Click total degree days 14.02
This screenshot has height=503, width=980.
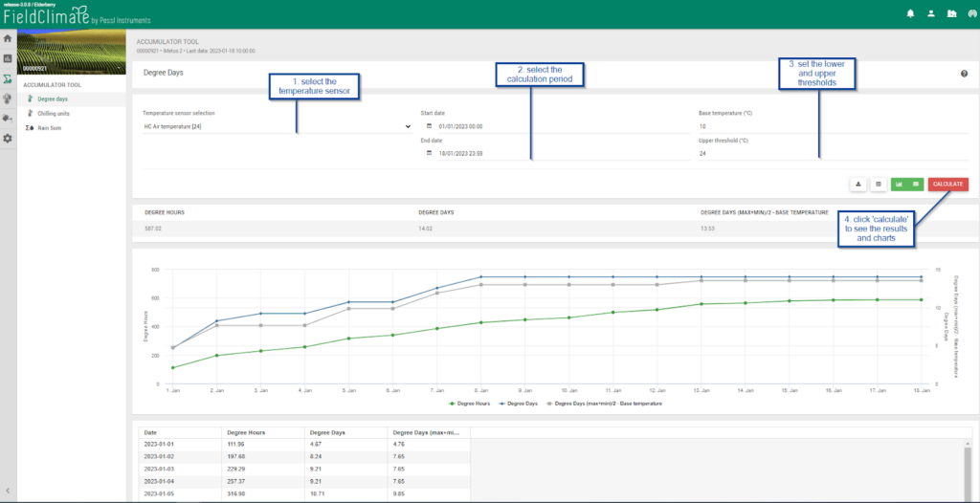point(425,229)
